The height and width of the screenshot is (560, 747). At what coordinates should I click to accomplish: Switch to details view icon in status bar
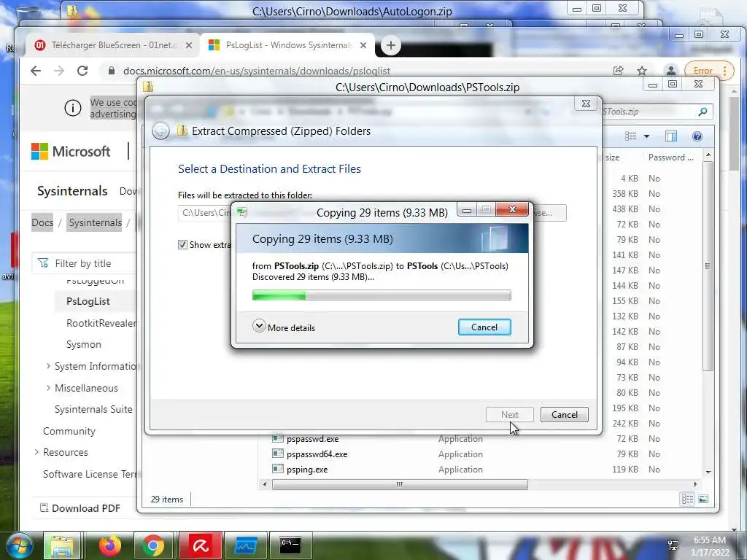tap(687, 499)
